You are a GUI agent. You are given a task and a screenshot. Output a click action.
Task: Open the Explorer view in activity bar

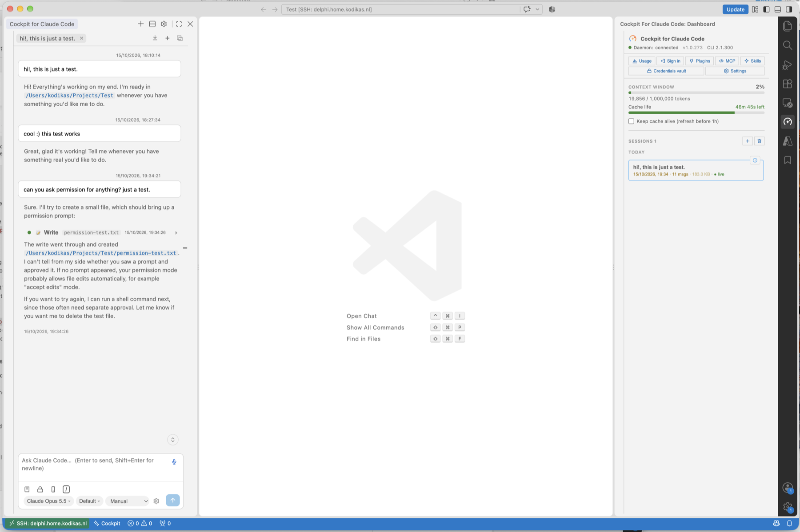[x=788, y=26]
